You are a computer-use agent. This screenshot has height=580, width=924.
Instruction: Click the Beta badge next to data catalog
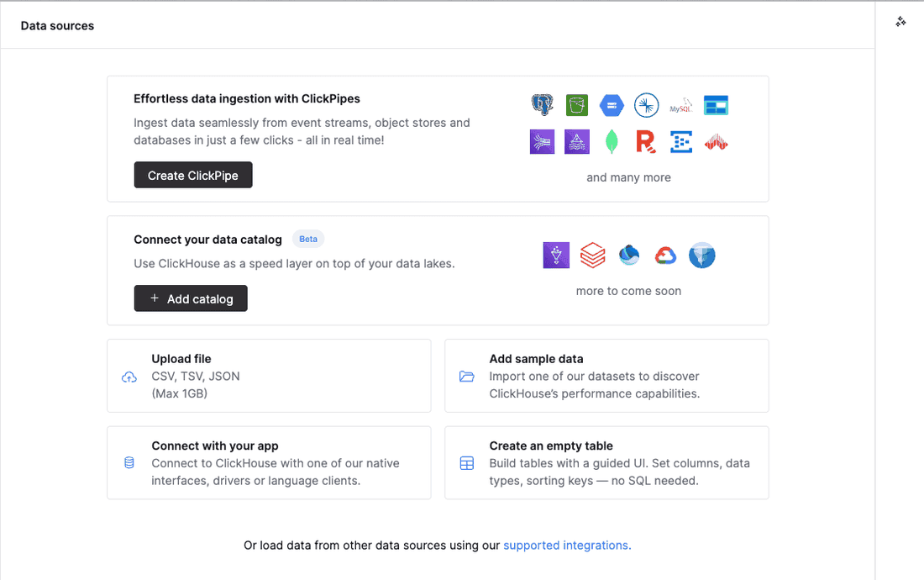308,239
